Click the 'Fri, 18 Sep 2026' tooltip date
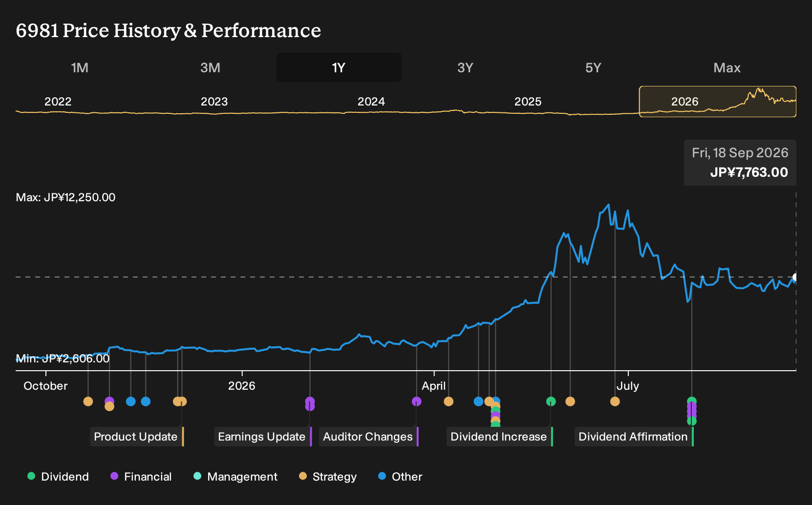 pos(740,153)
